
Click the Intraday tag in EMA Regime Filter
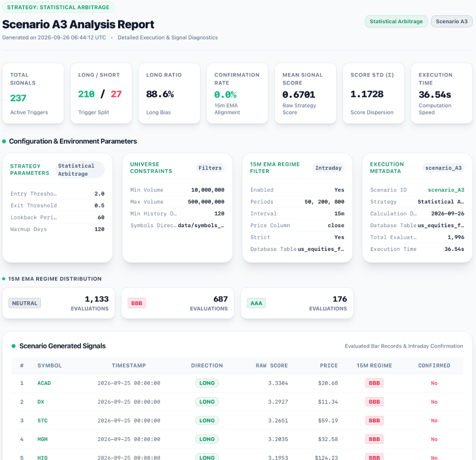[x=328, y=168]
